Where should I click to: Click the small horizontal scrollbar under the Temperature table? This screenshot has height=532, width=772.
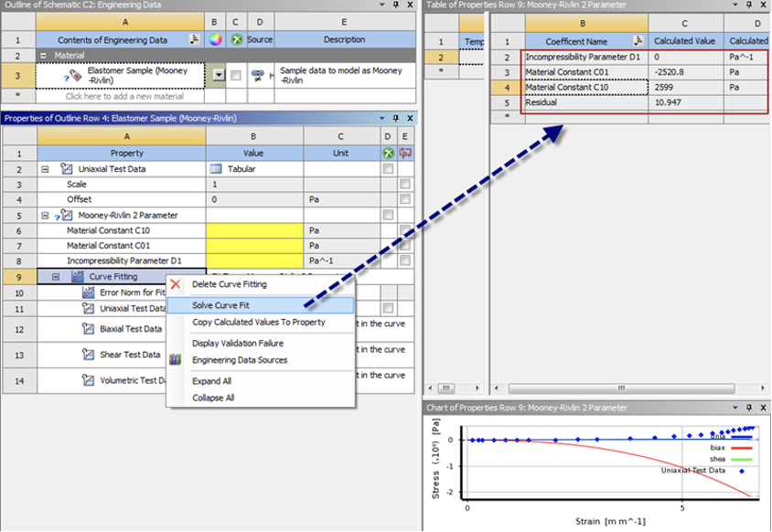coord(446,388)
